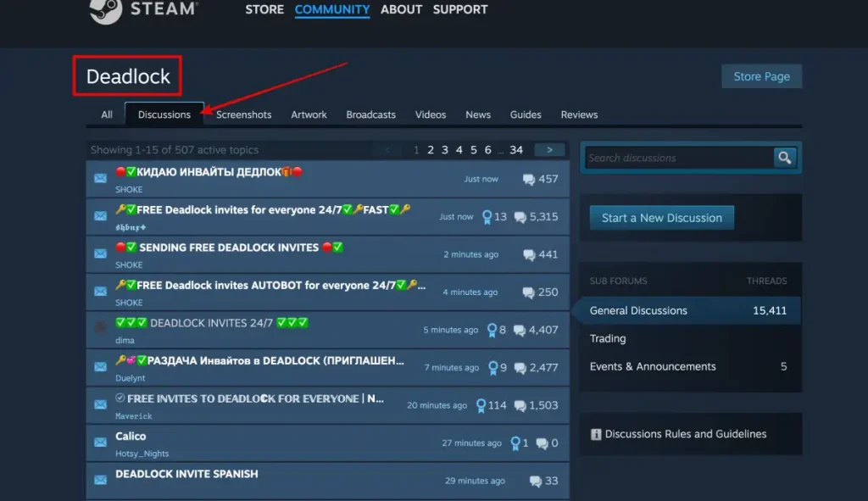The image size is (868, 501).
Task: Jump to page 6 of topics
Action: [487, 150]
